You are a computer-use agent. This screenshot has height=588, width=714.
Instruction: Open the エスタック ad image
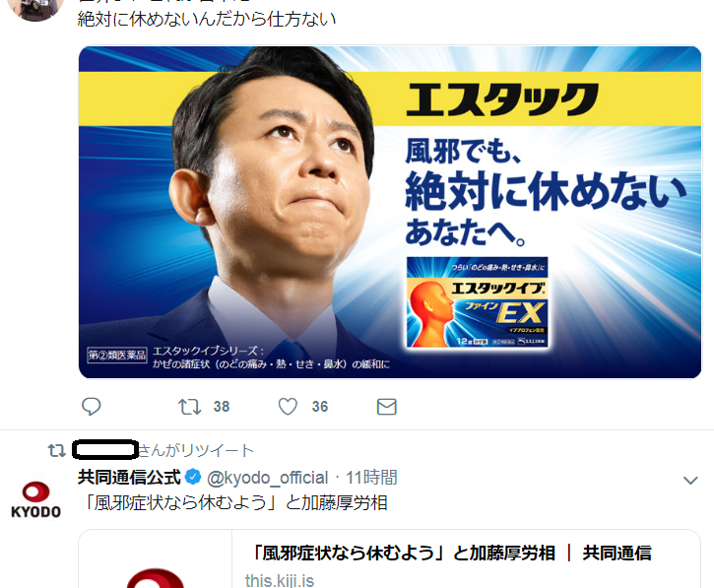[x=390, y=212]
